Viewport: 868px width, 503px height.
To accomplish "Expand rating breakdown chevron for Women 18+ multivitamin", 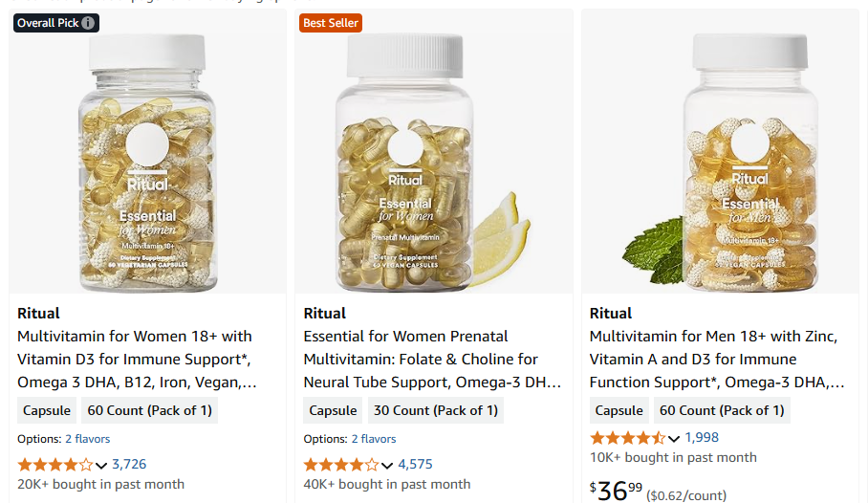I will click(101, 466).
